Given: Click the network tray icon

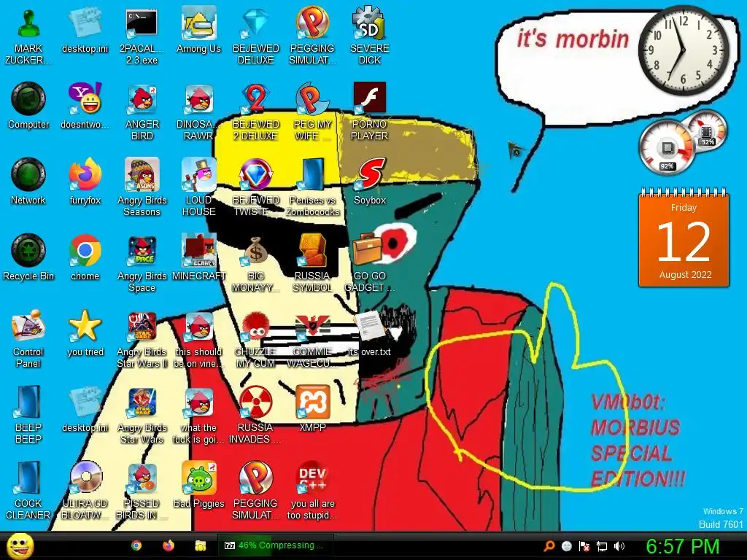Looking at the screenshot, I should [602, 547].
